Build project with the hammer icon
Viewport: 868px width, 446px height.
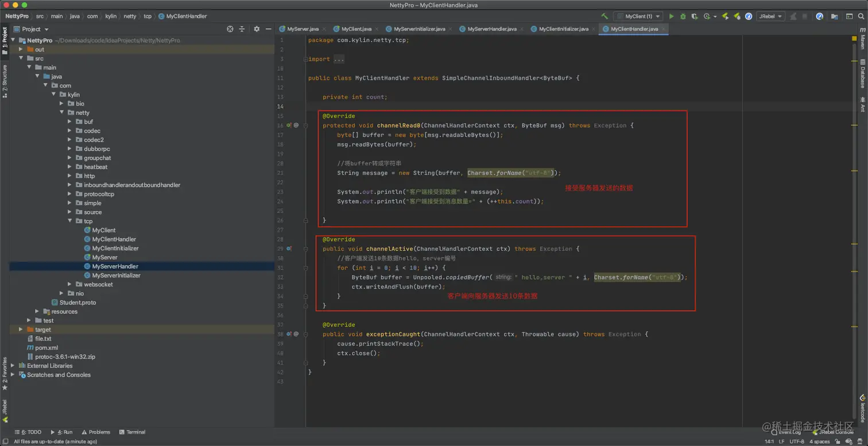[x=604, y=17]
